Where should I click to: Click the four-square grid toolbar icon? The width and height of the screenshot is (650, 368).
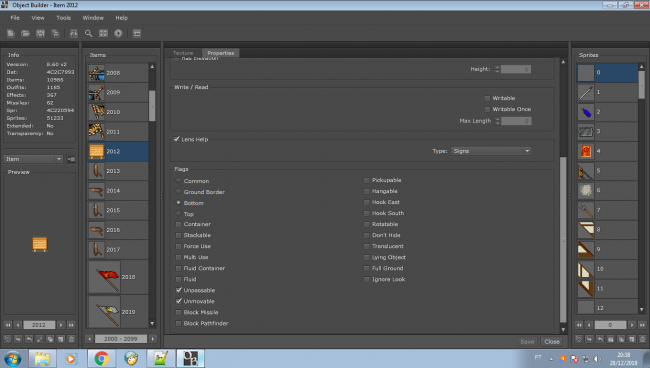pyautogui.click(x=103, y=33)
